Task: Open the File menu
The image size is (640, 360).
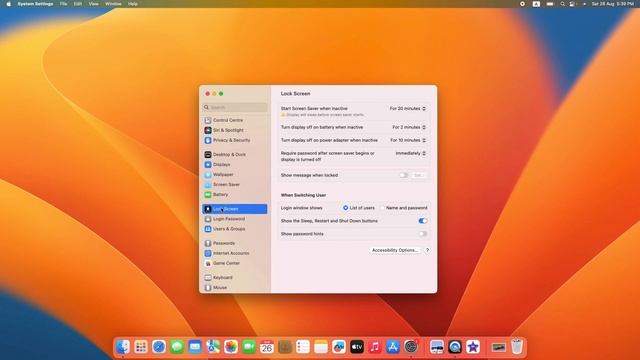Action: [63, 4]
